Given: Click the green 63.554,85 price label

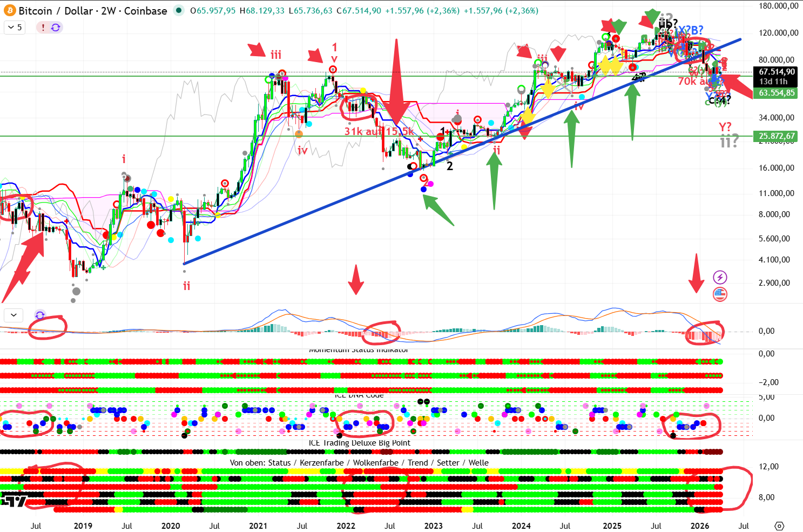Looking at the screenshot, I should [x=777, y=93].
